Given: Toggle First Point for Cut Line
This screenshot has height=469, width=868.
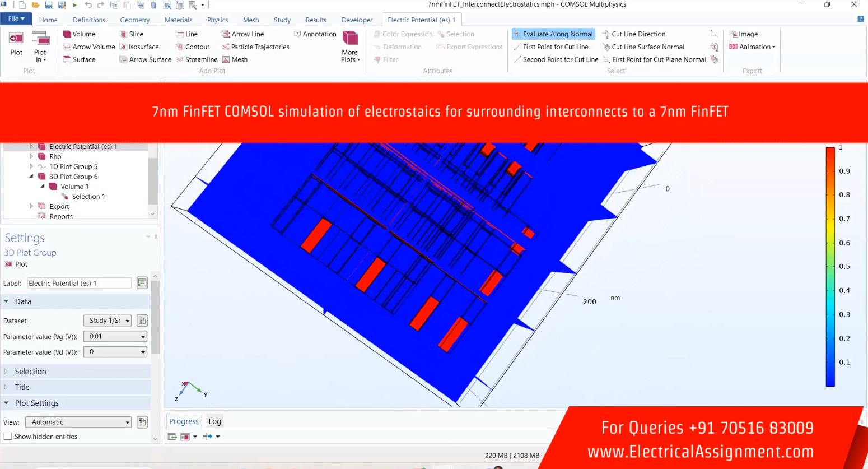Looking at the screenshot, I should (x=551, y=47).
